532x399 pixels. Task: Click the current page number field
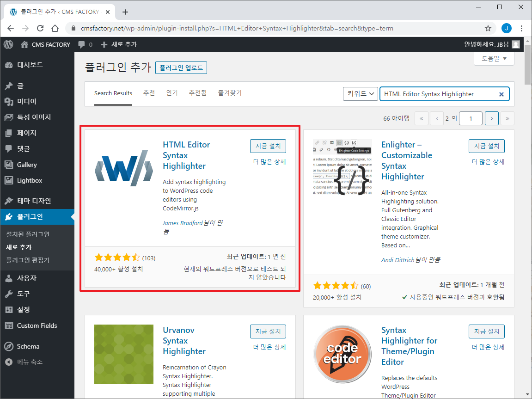[x=471, y=118]
